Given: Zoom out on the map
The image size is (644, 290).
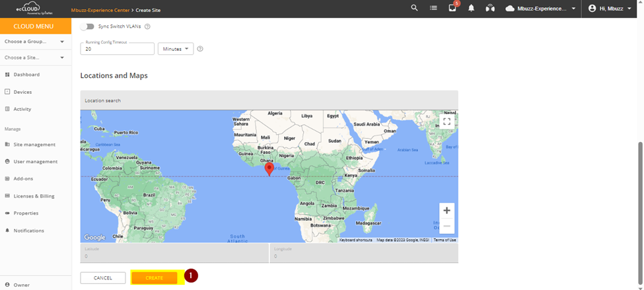Looking at the screenshot, I should [x=447, y=226].
